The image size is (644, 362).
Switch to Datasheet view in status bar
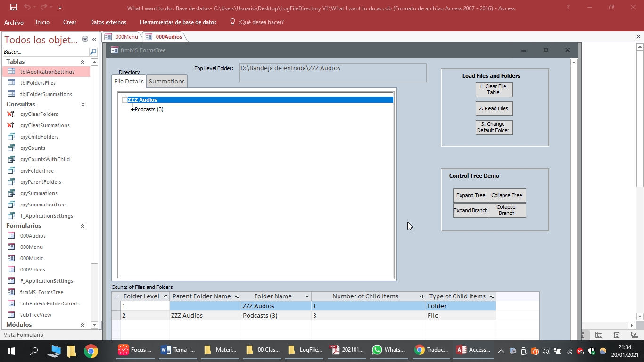pos(599,335)
